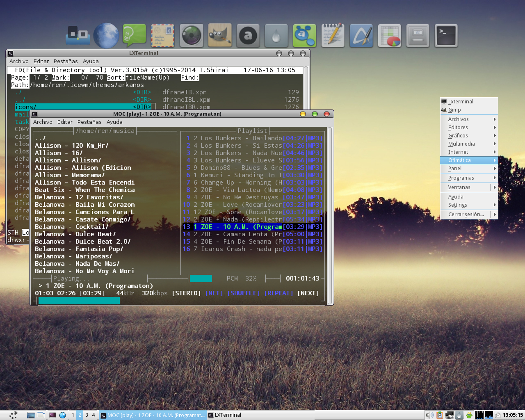Open Archivo menu in LXTerminal window
This screenshot has height=420, width=525.
point(19,61)
